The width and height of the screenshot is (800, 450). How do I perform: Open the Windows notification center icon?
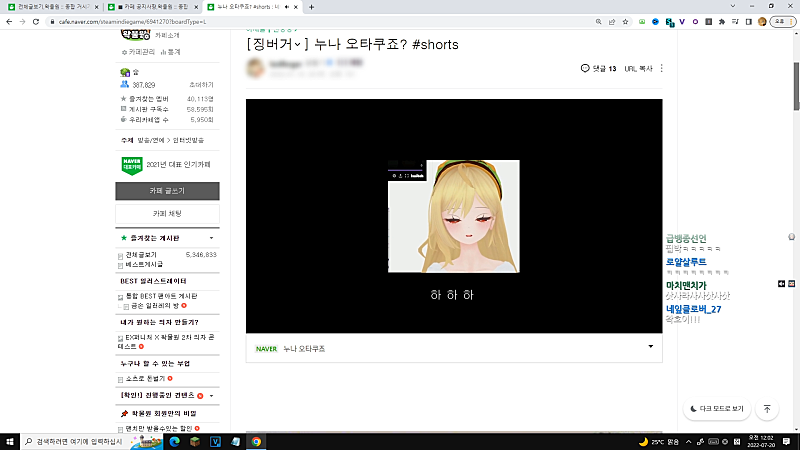pyautogui.click(x=786, y=441)
